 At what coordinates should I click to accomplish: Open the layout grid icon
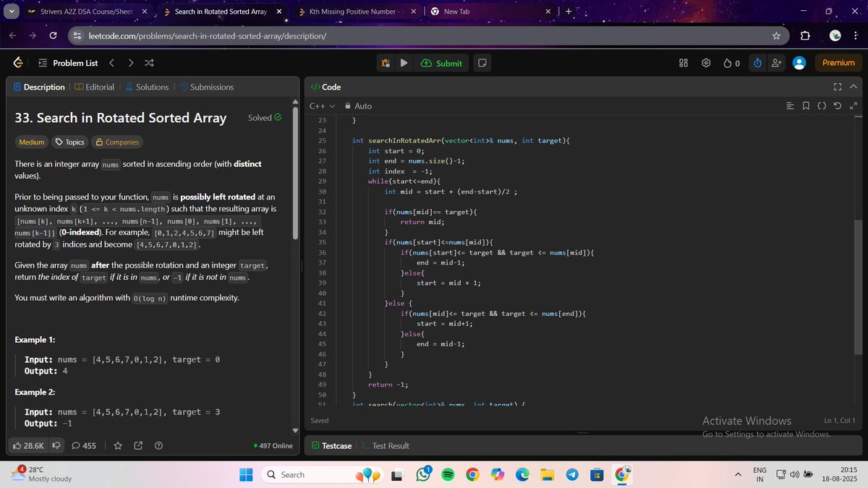(x=684, y=63)
